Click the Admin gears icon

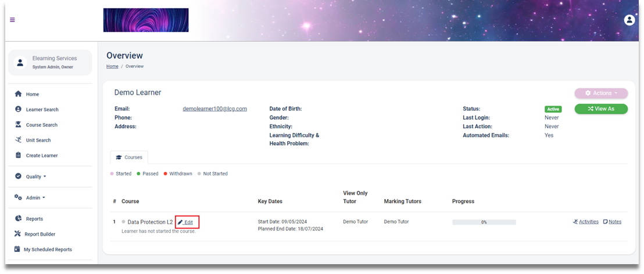coord(18,197)
